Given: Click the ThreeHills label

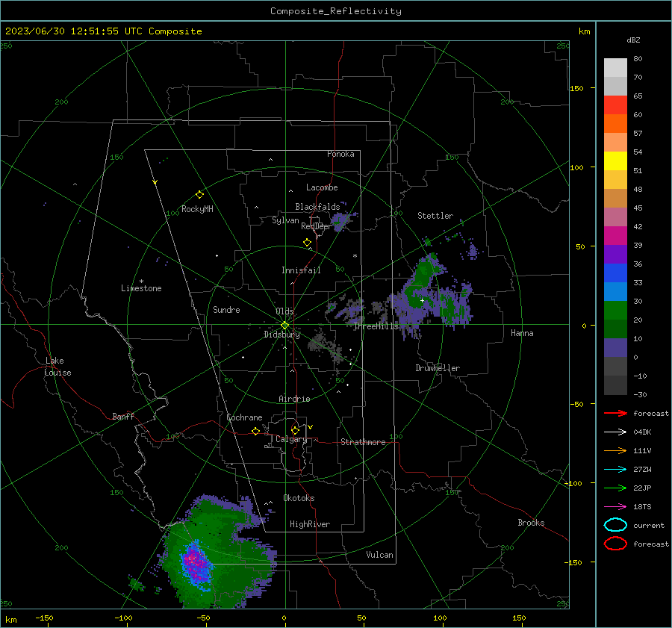Looking at the screenshot, I should click(x=376, y=326).
